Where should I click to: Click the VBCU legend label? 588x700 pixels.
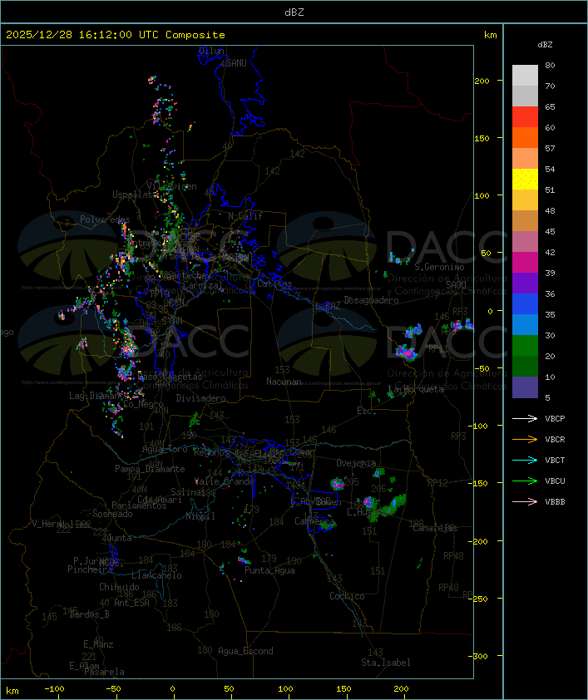(x=555, y=481)
